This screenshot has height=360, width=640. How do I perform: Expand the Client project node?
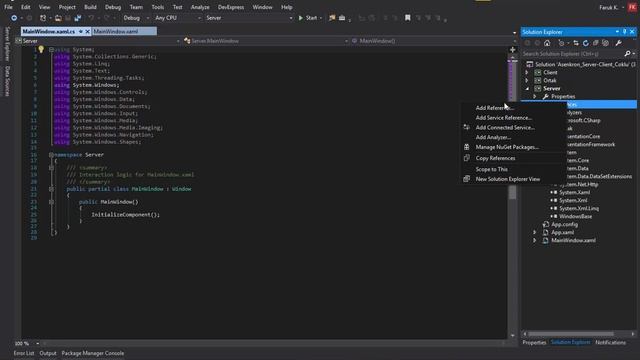[527, 72]
